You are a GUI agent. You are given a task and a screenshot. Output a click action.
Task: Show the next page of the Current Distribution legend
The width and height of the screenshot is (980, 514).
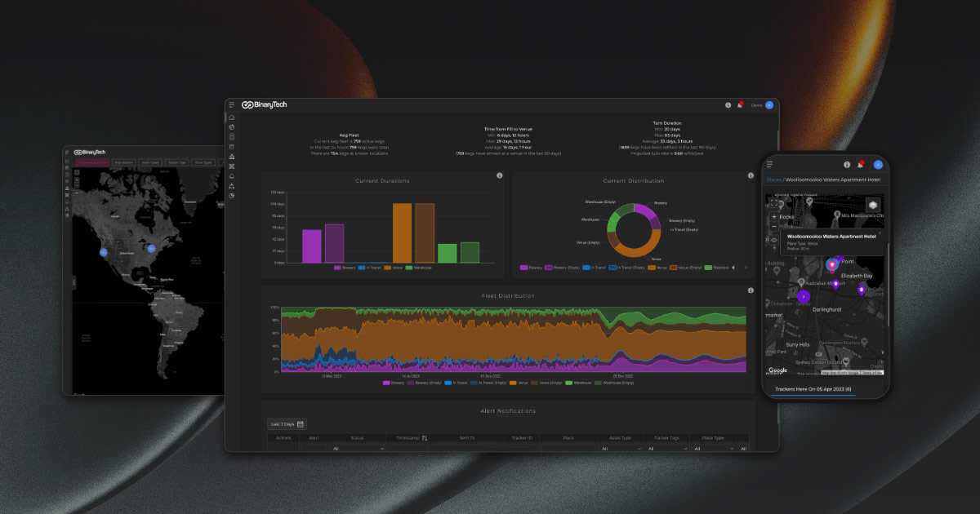744,268
